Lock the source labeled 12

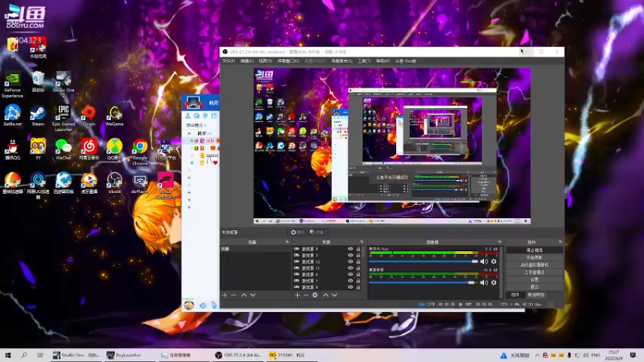pyautogui.click(x=358, y=261)
